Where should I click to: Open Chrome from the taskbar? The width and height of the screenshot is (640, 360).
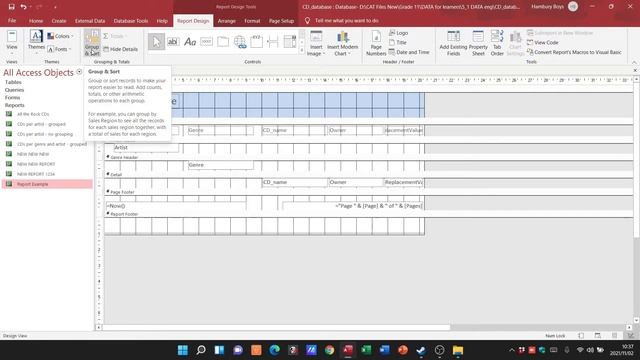[329, 350]
